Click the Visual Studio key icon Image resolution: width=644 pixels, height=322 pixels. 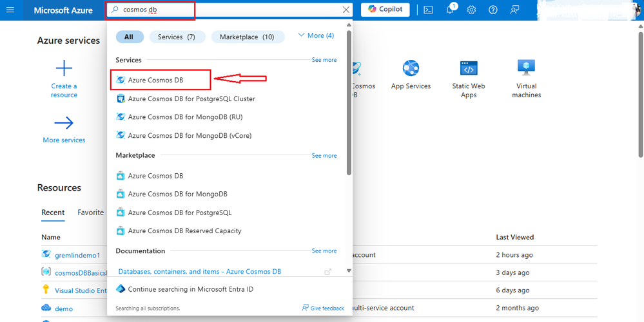46,289
